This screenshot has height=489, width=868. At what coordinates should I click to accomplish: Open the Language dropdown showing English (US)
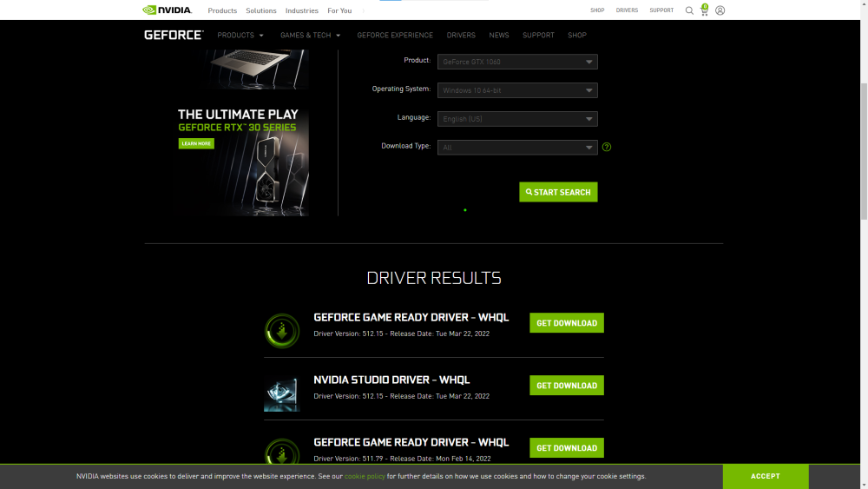pyautogui.click(x=517, y=119)
